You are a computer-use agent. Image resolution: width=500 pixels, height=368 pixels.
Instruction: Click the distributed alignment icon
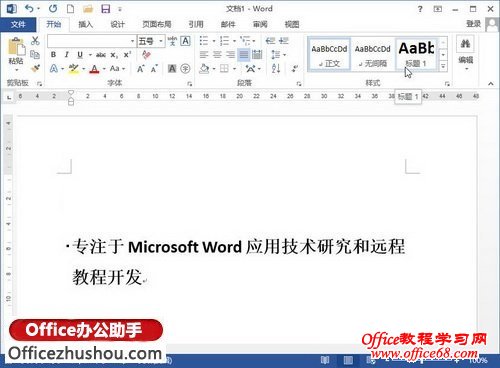point(257,54)
